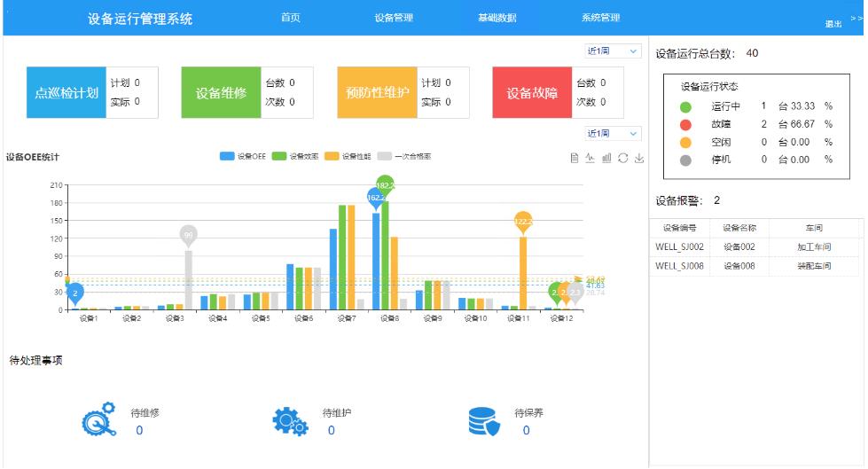The image size is (868, 469).
Task: Click the 退出 logout link
Action: point(833,24)
